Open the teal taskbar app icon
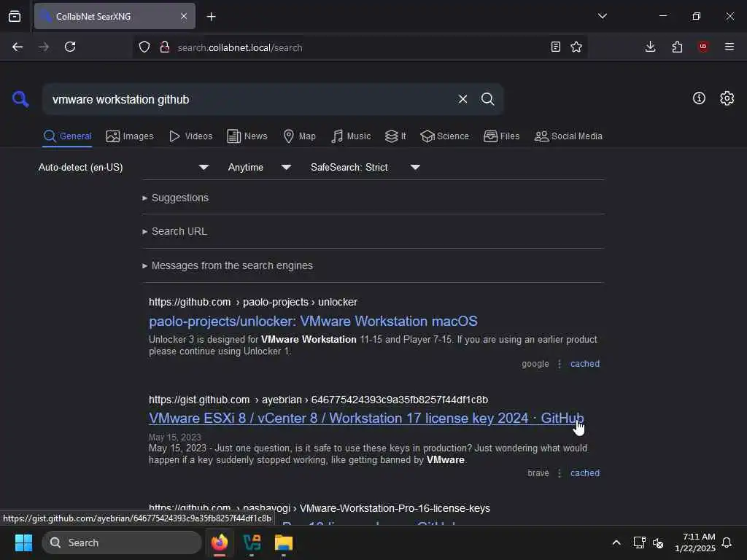The image size is (747, 560). pyautogui.click(x=252, y=542)
